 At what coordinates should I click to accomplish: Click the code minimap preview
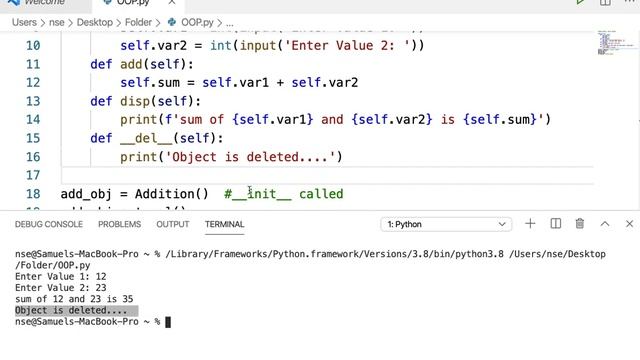pos(616,42)
